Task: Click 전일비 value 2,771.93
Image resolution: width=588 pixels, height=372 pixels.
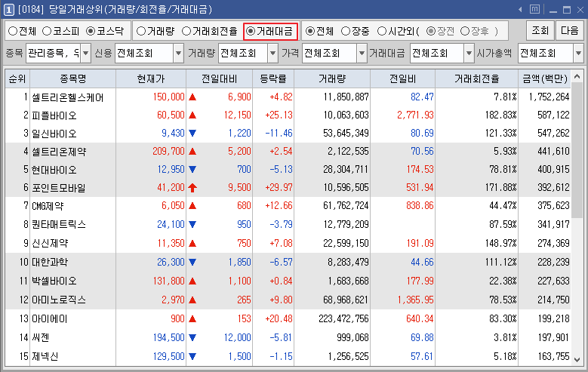Action: 415,115
